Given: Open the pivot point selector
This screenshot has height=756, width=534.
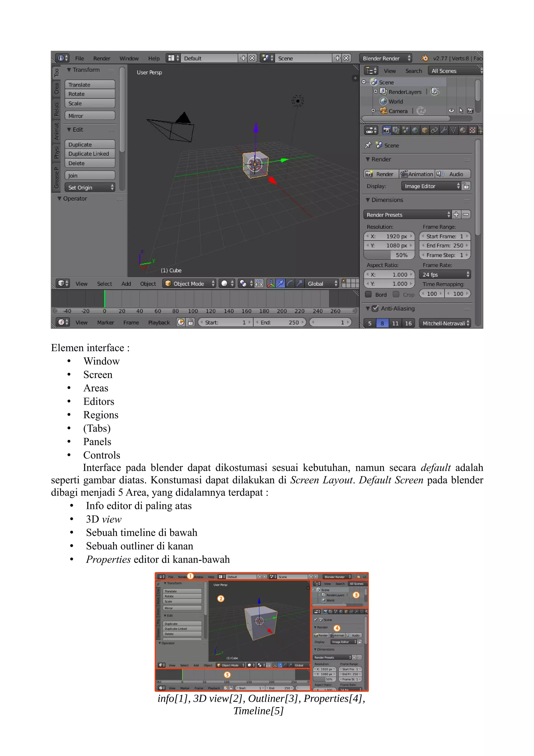Looking at the screenshot, I should point(246,283).
